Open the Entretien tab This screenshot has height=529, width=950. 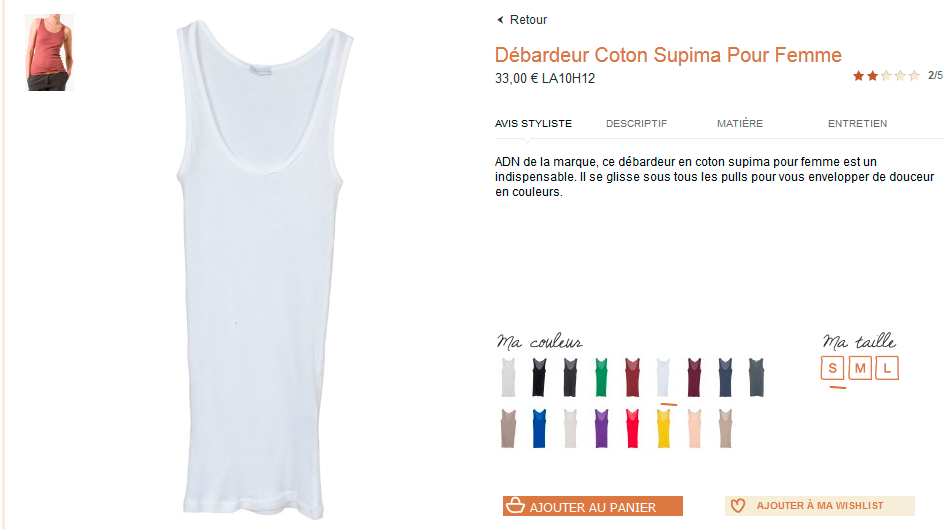(x=857, y=124)
